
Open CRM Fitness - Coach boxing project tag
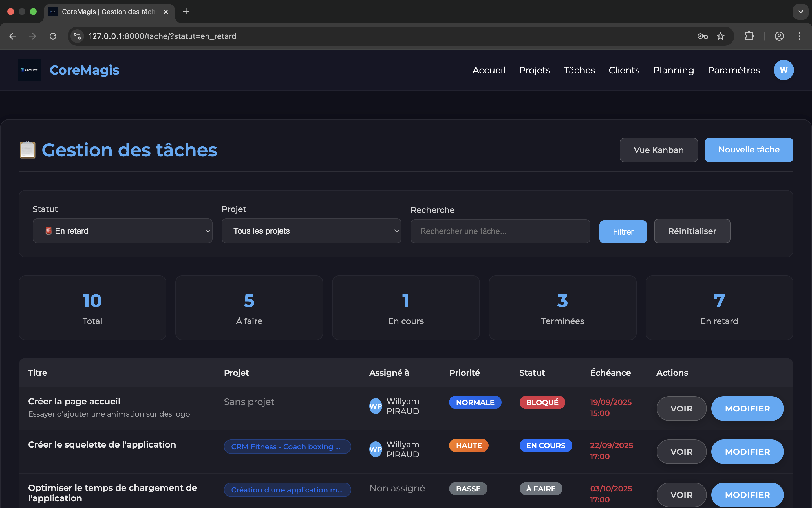point(288,446)
